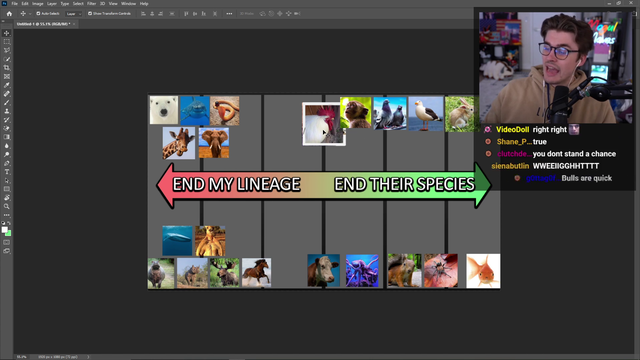
Task: Select the Eraser tool
Action: coord(7,128)
